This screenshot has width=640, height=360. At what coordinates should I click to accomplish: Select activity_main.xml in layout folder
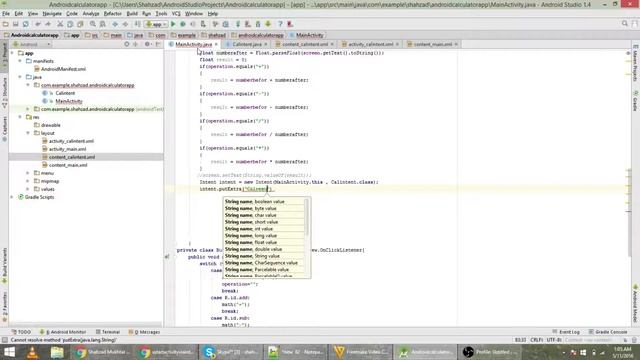pyautogui.click(x=67, y=149)
